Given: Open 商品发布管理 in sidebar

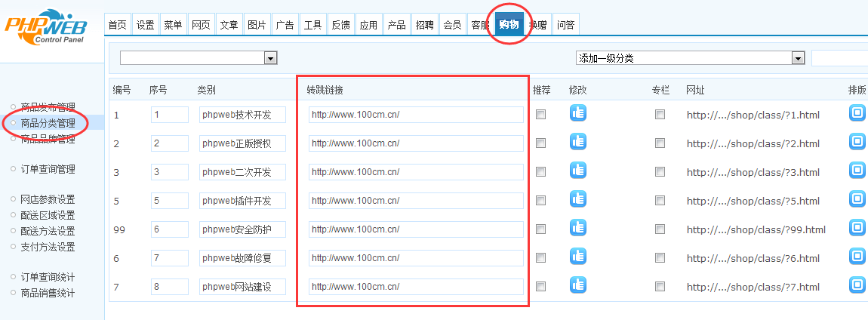Looking at the screenshot, I should [48, 106].
